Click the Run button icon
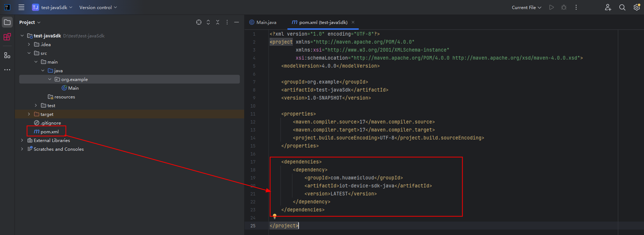 pos(551,7)
